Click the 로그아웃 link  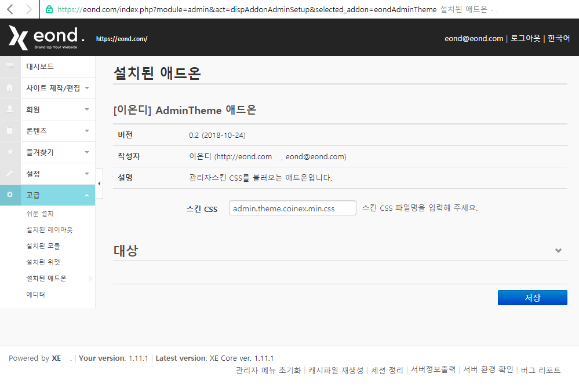[x=525, y=38]
